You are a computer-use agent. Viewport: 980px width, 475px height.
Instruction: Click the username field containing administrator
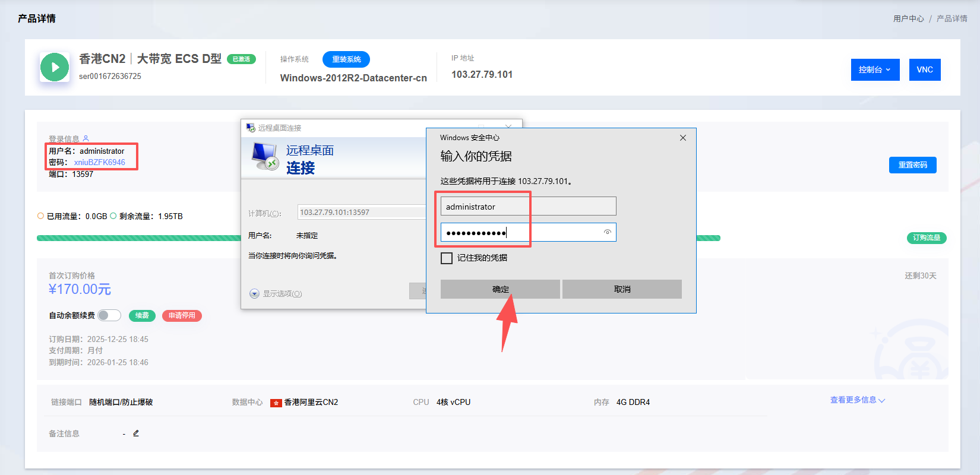tap(527, 207)
